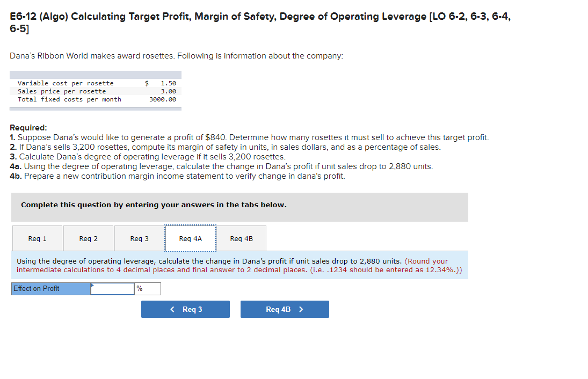
Task: Click the percent sign cell beside the input
Action: [x=148, y=288]
